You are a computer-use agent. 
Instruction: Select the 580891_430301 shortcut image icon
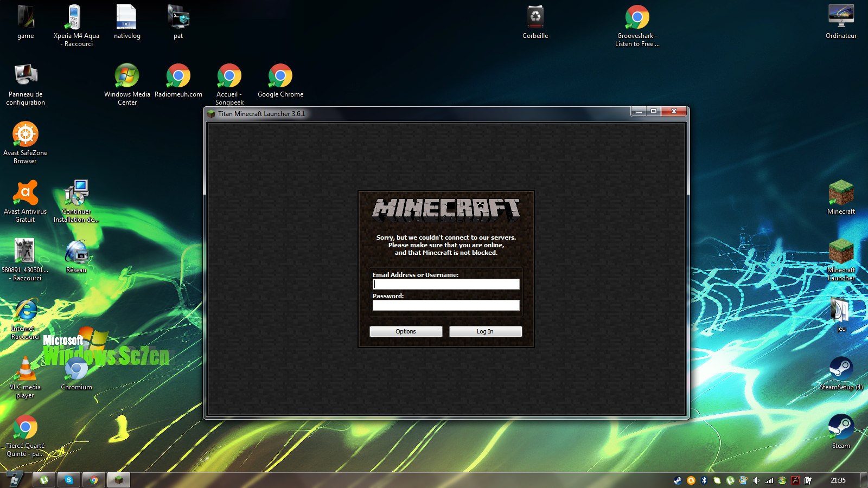(x=25, y=260)
